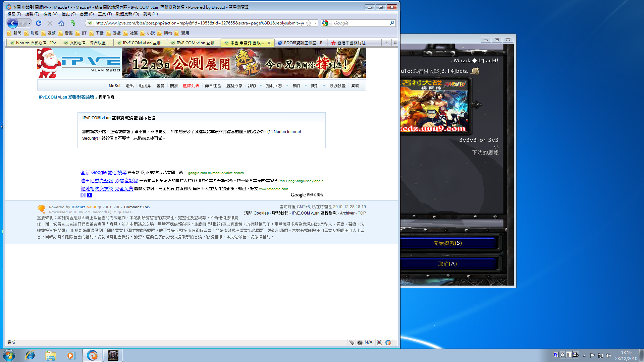Expand the back/forward history dropdown
Image resolution: width=644 pixels, height=362 pixels.
click(30, 23)
